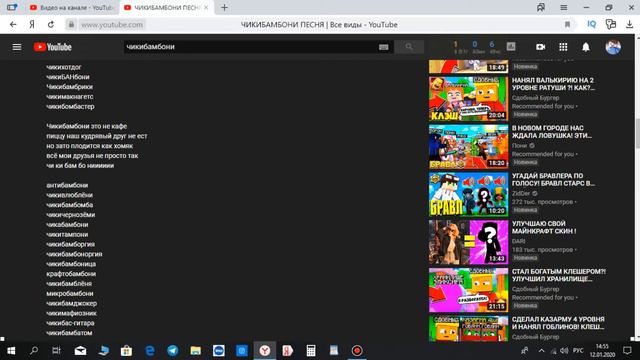This screenshot has height=360, width=640.
Task: Click description line 'крафтобамбони'
Action: 71,274
